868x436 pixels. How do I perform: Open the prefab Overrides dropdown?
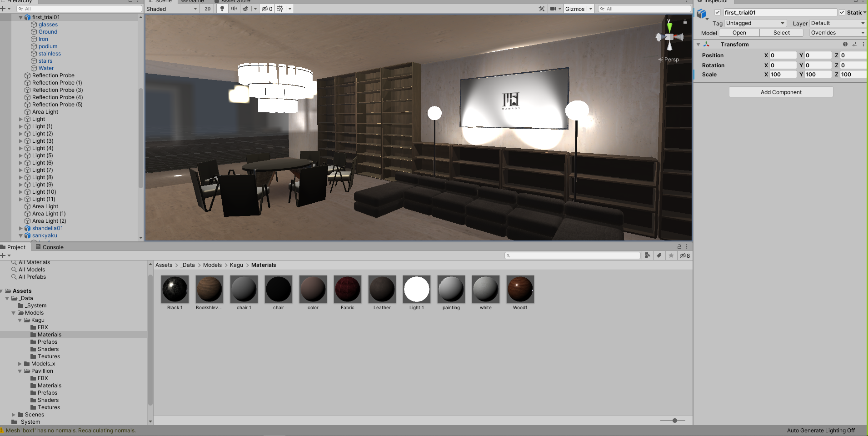click(x=838, y=33)
